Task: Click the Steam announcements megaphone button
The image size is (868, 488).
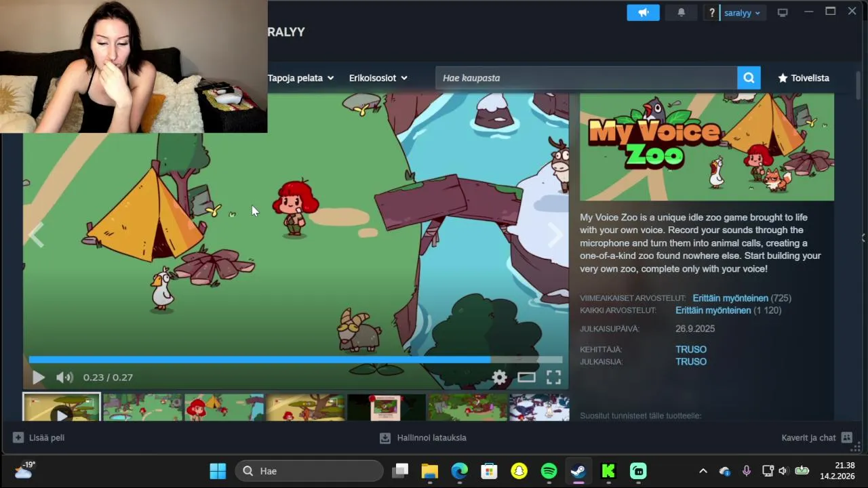Action: (643, 12)
